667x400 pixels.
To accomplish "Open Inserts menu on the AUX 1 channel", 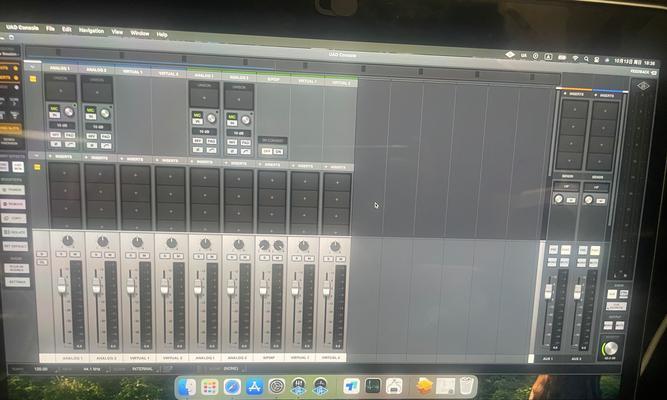I will (x=575, y=94).
